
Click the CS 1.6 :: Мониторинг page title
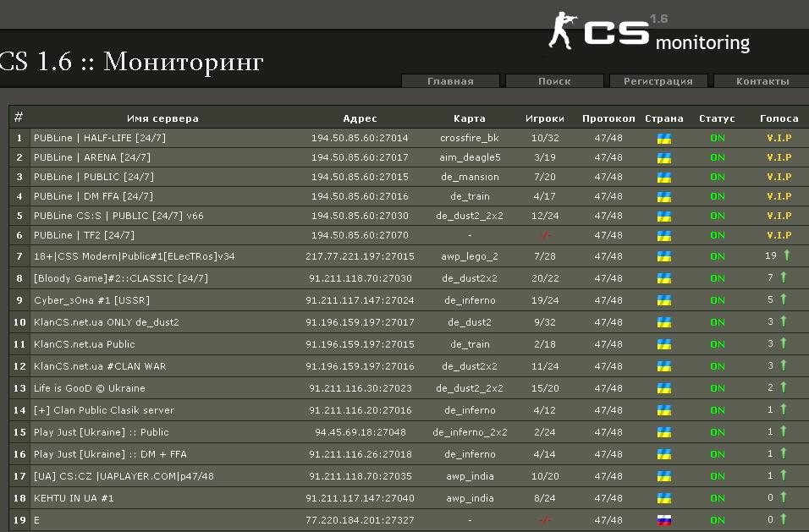point(131,62)
